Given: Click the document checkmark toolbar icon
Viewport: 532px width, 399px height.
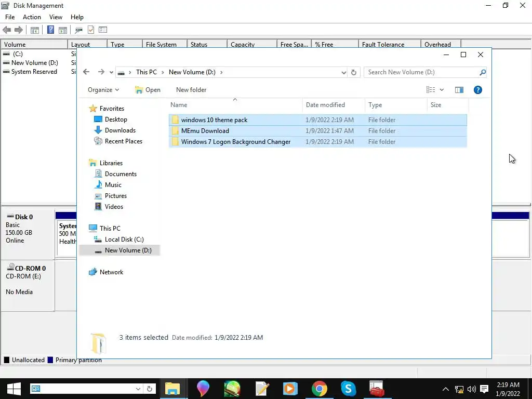Looking at the screenshot, I should [x=91, y=30].
